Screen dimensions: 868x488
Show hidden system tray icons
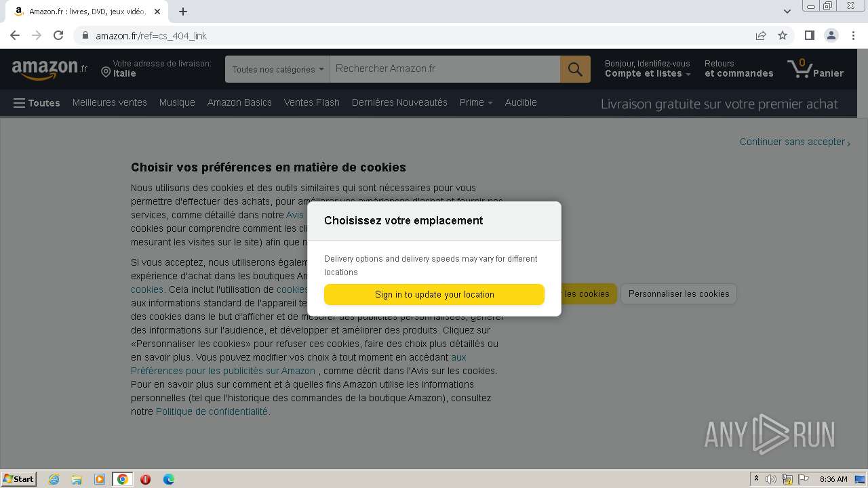tap(756, 479)
